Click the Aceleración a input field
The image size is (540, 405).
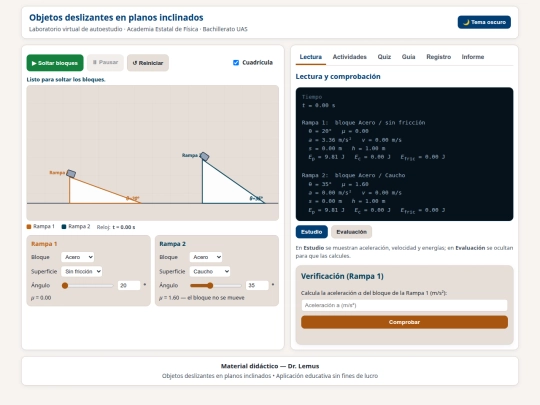pos(404,305)
